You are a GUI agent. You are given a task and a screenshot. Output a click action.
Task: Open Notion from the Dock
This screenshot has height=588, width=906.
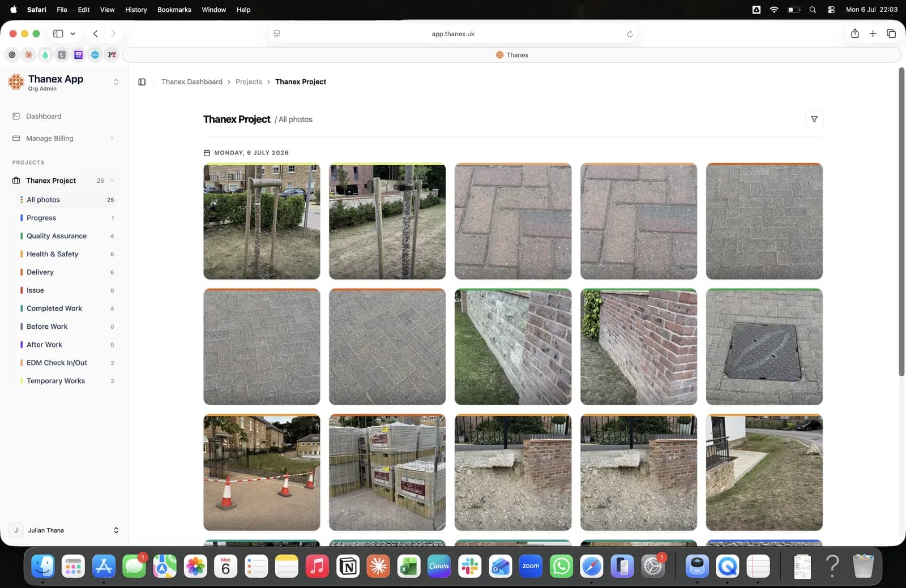(348, 566)
